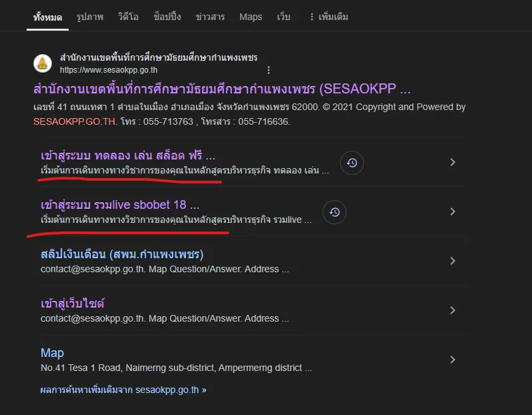Screen dimensions: 532x415
Task: Click snippet text under เข้าสู่เว็บไซต์ link
Action: (x=165, y=318)
